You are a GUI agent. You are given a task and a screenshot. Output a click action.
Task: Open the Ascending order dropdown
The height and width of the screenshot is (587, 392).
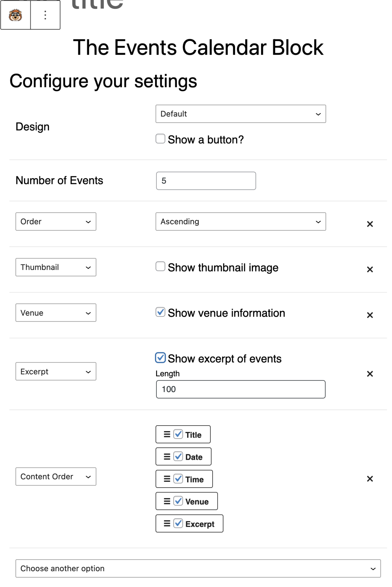pos(240,222)
